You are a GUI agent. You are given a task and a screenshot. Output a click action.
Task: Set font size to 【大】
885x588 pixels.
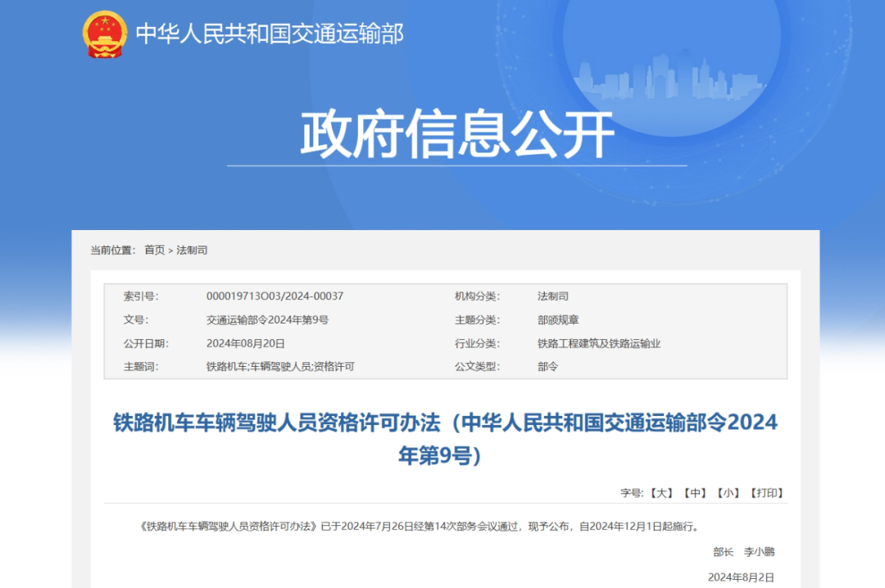pyautogui.click(x=661, y=493)
